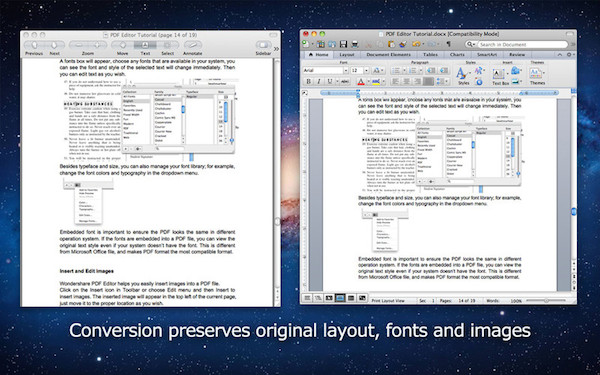
Task: Toggle Italic formatting
Action: point(319,82)
